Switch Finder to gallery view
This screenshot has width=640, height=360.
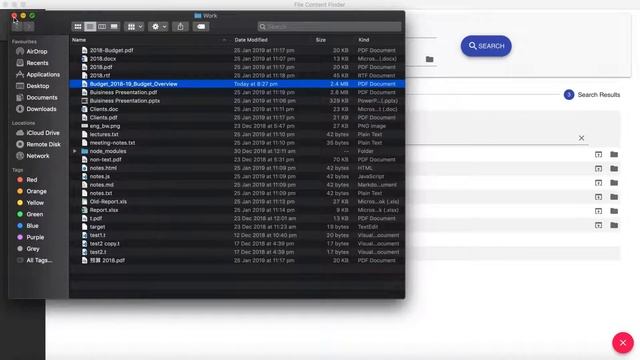(114, 27)
